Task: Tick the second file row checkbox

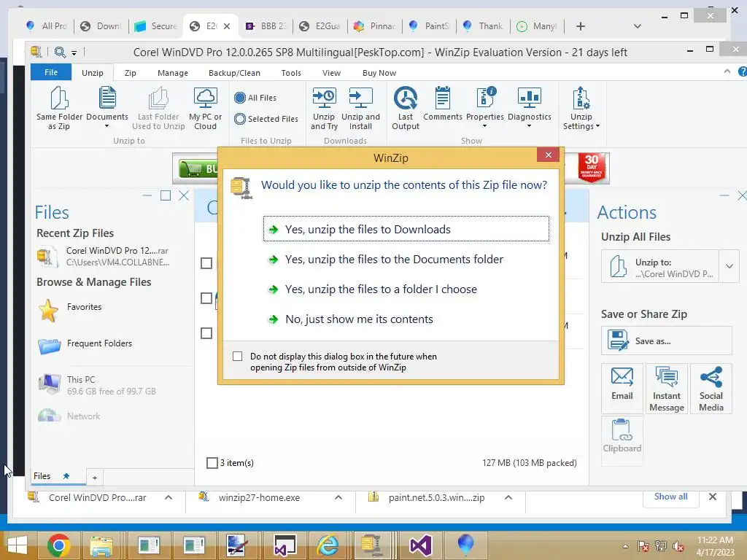Action: click(x=206, y=298)
